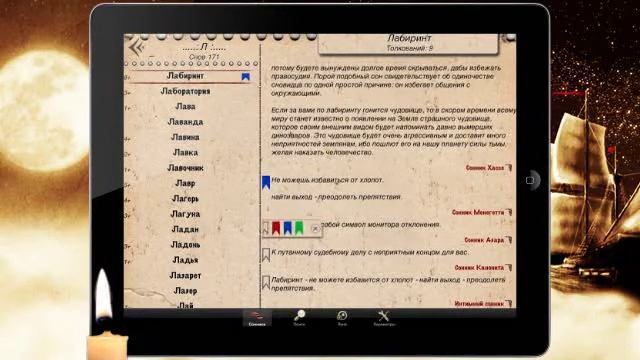Image resolution: width=640 pixels, height=360 pixels.
Task: Select the word 'Ладонь' in the list
Action: [185, 244]
